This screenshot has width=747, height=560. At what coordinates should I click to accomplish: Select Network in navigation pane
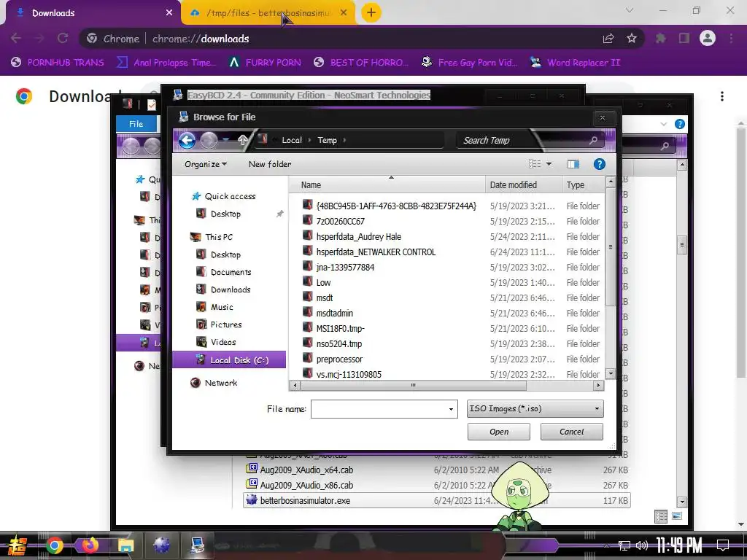pos(220,383)
